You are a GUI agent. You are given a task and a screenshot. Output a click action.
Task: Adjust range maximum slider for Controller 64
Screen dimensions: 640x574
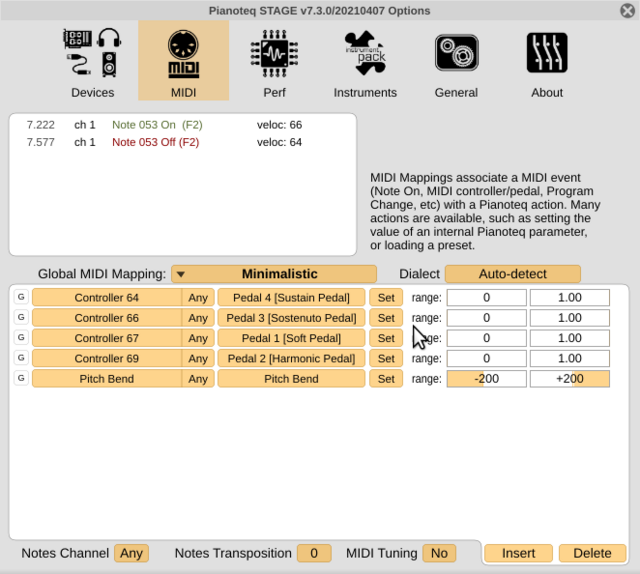coord(570,298)
